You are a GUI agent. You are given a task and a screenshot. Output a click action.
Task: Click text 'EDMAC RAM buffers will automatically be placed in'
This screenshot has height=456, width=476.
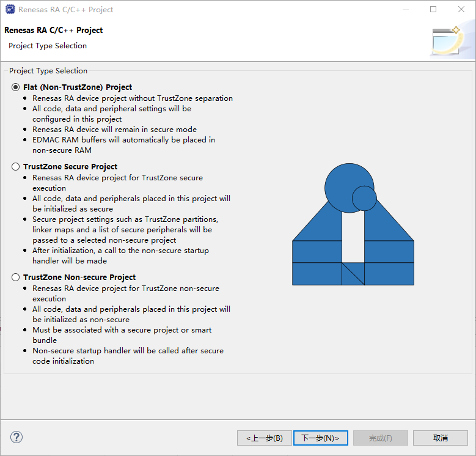123,140
